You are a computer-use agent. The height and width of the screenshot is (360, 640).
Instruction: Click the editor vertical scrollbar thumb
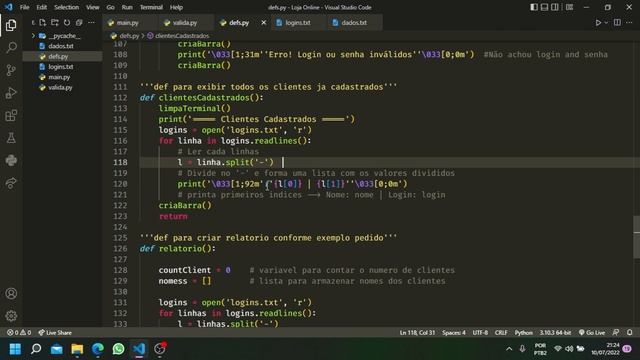pos(636,237)
